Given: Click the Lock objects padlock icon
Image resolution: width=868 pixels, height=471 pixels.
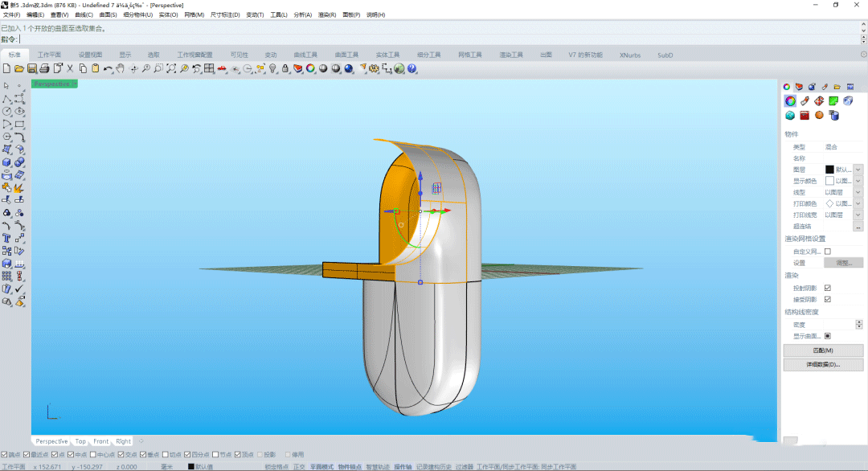Looking at the screenshot, I should point(285,69).
